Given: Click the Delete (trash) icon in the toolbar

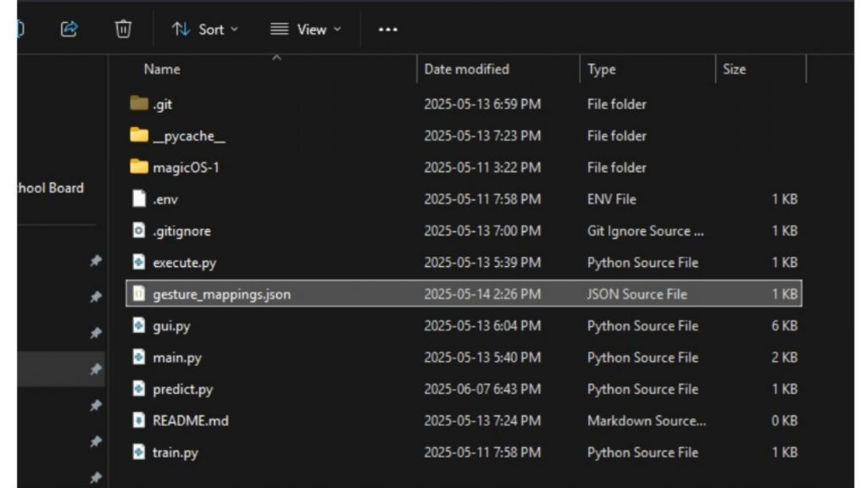Looking at the screenshot, I should coord(123,28).
